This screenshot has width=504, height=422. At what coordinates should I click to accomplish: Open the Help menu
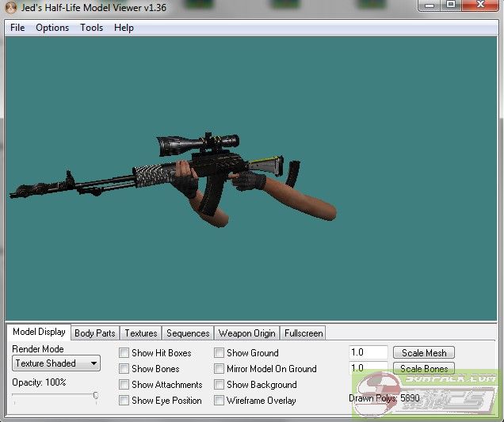[124, 28]
